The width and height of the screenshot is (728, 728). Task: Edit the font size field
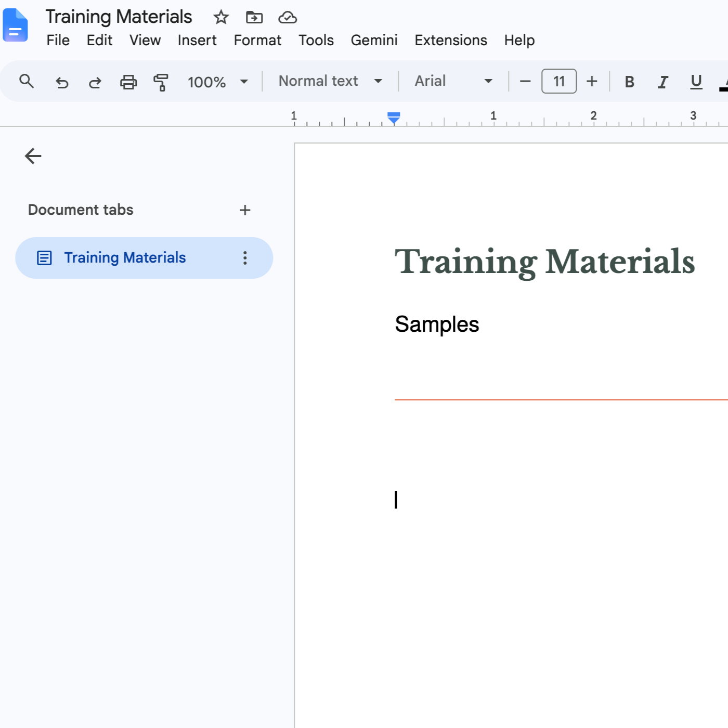pyautogui.click(x=559, y=81)
